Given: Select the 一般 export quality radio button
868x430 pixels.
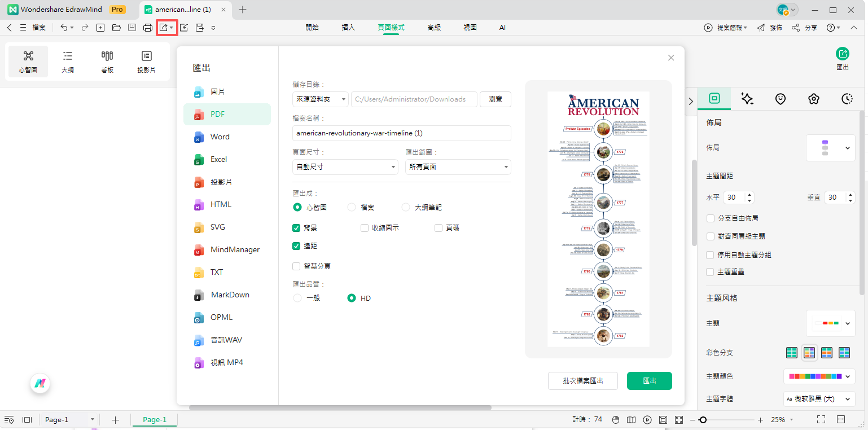Looking at the screenshot, I should click(297, 298).
